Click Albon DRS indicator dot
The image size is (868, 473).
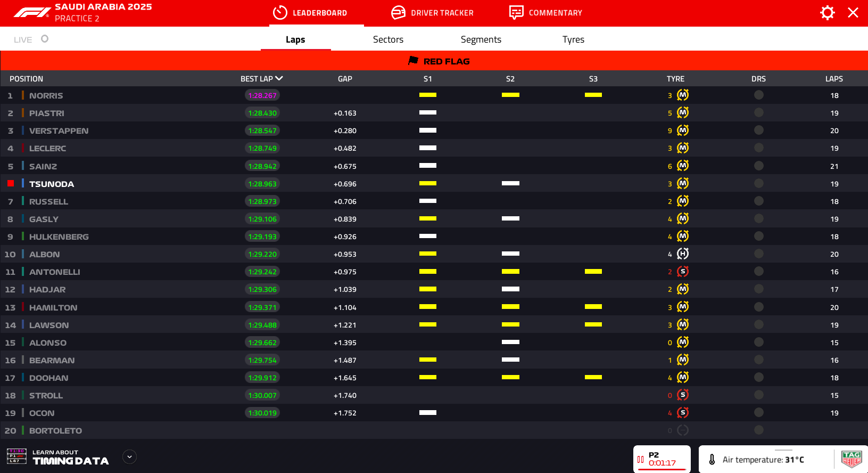click(x=759, y=254)
